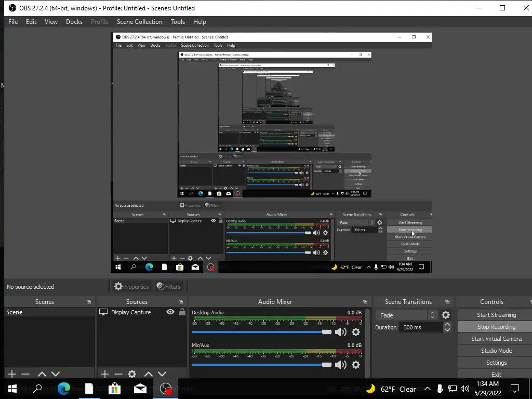Click the 62°F Clear weather widget

click(391, 389)
